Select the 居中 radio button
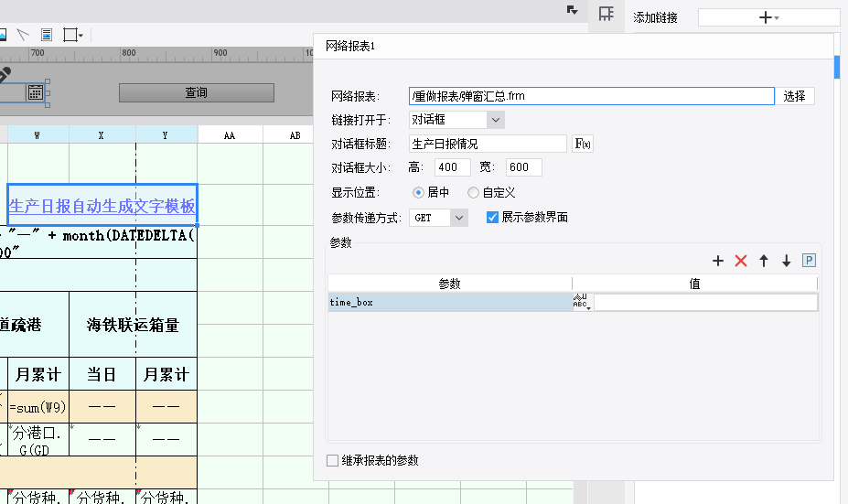 click(419, 193)
